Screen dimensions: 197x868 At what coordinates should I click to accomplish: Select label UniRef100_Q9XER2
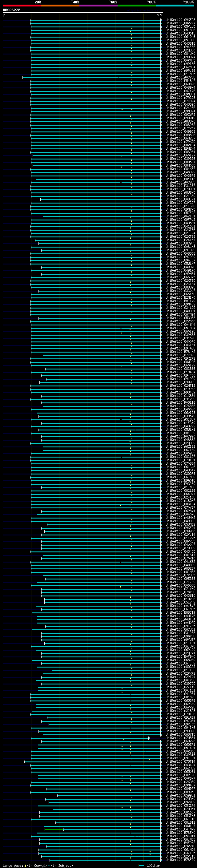pyautogui.click(x=180, y=358)
